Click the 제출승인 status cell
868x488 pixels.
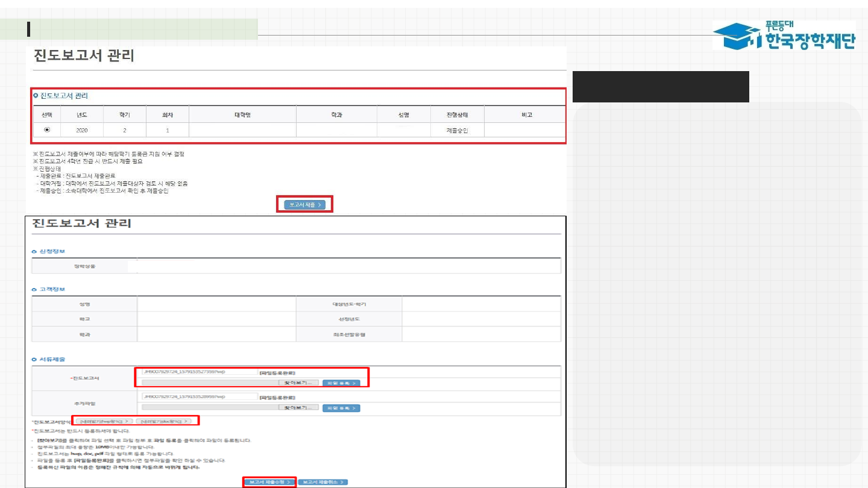click(x=457, y=130)
